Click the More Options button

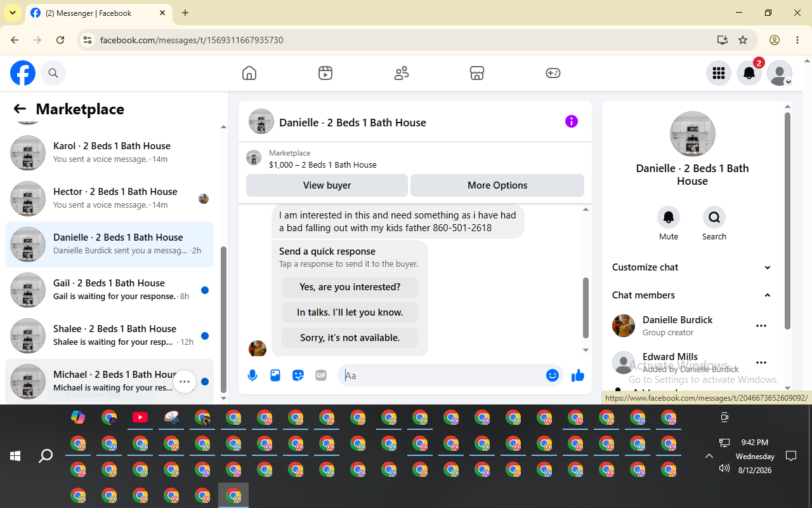497,185
